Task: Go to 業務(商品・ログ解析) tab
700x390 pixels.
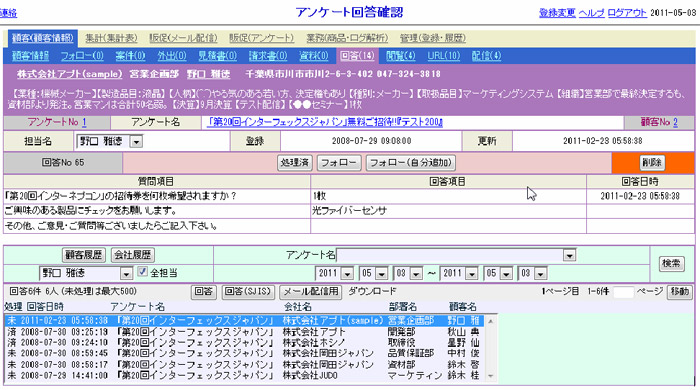Action: [347, 38]
